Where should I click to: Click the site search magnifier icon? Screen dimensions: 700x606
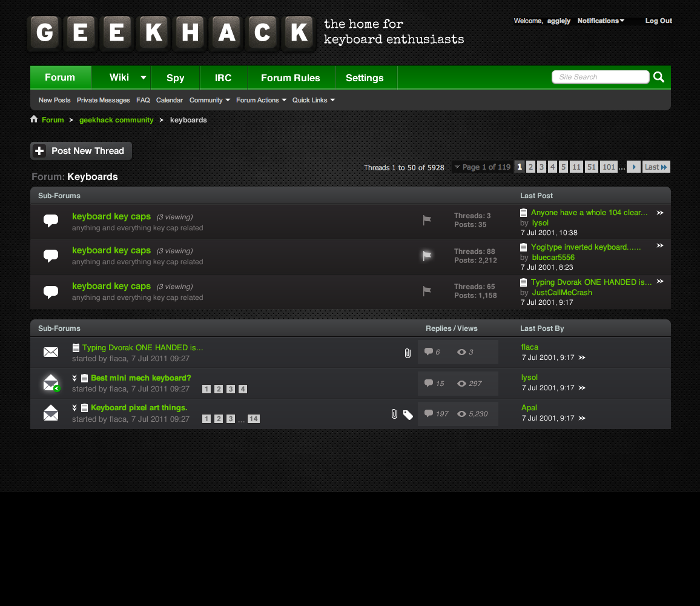pyautogui.click(x=659, y=77)
